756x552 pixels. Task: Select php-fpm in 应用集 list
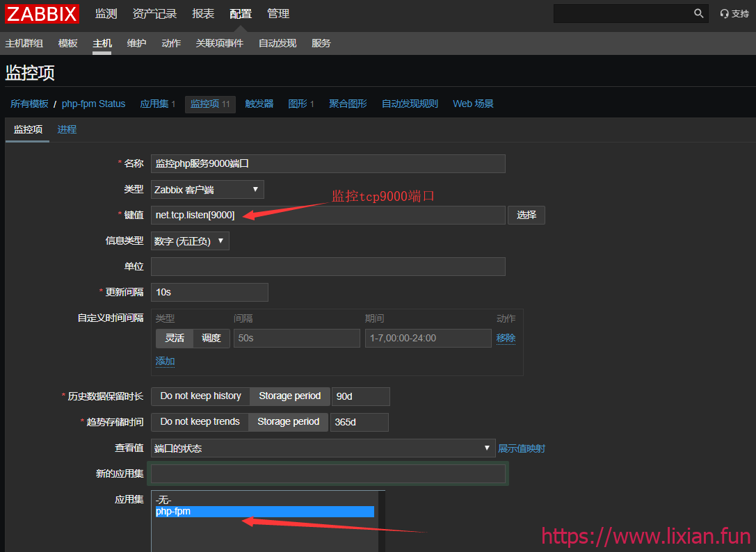265,512
